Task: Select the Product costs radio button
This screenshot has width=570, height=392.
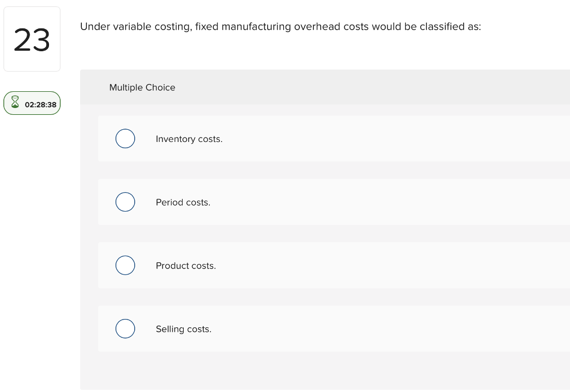Action: pyautogui.click(x=125, y=265)
